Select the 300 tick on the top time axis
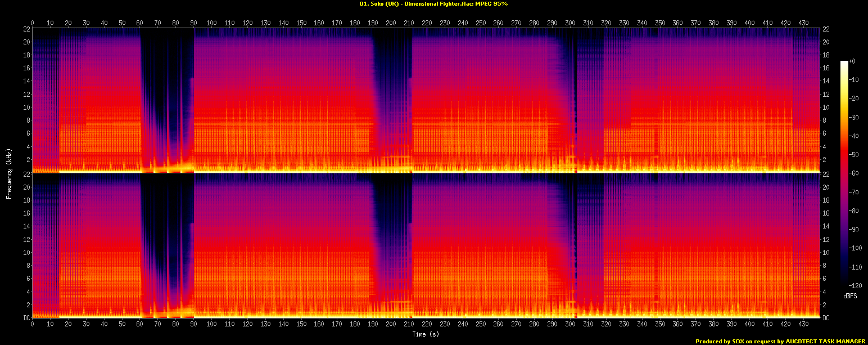The height and width of the screenshot is (345, 868). tap(570, 23)
